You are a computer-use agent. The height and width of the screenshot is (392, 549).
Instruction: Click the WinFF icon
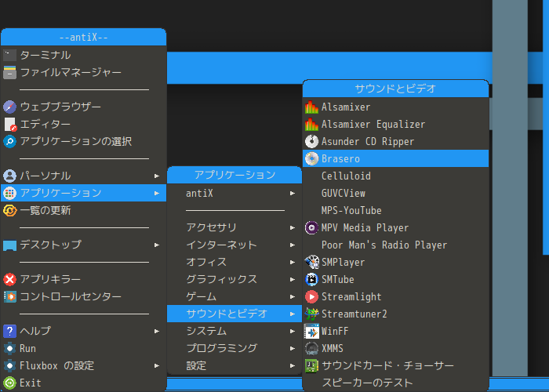click(311, 331)
